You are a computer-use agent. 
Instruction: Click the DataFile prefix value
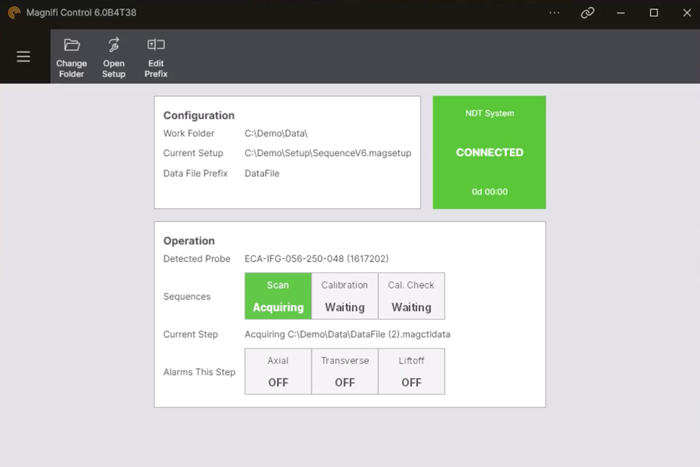pos(262,173)
